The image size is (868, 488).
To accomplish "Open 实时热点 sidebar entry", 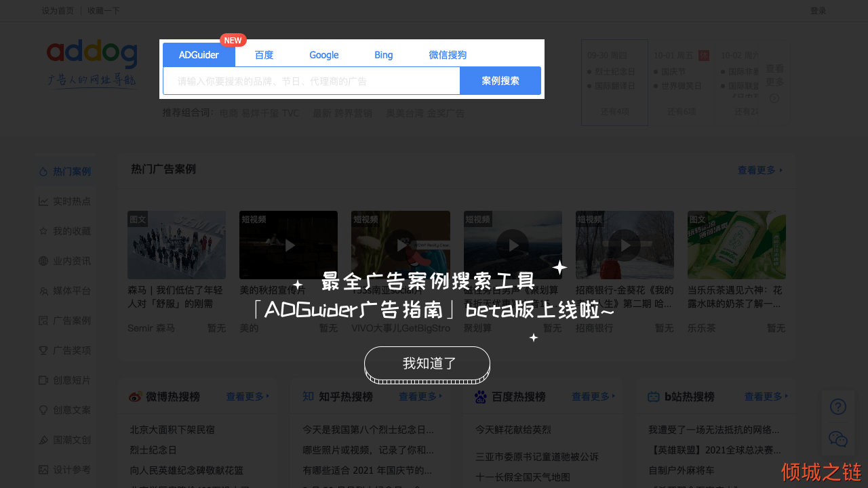I will pyautogui.click(x=65, y=201).
